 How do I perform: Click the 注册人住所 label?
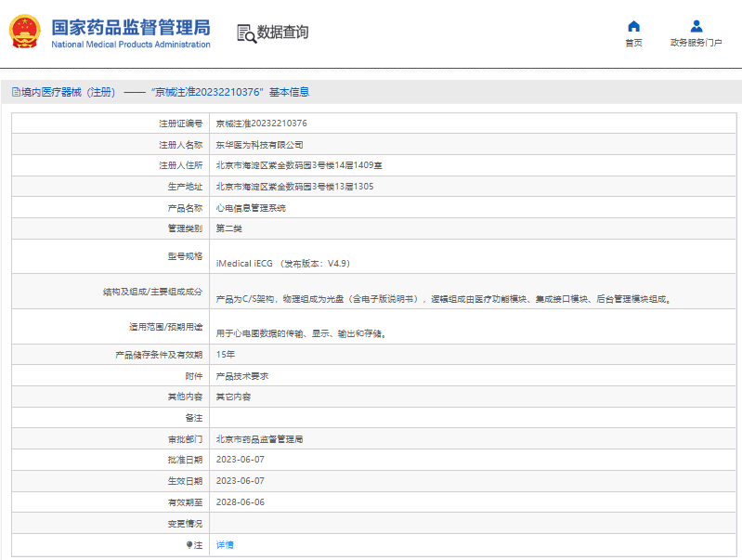coord(181,165)
